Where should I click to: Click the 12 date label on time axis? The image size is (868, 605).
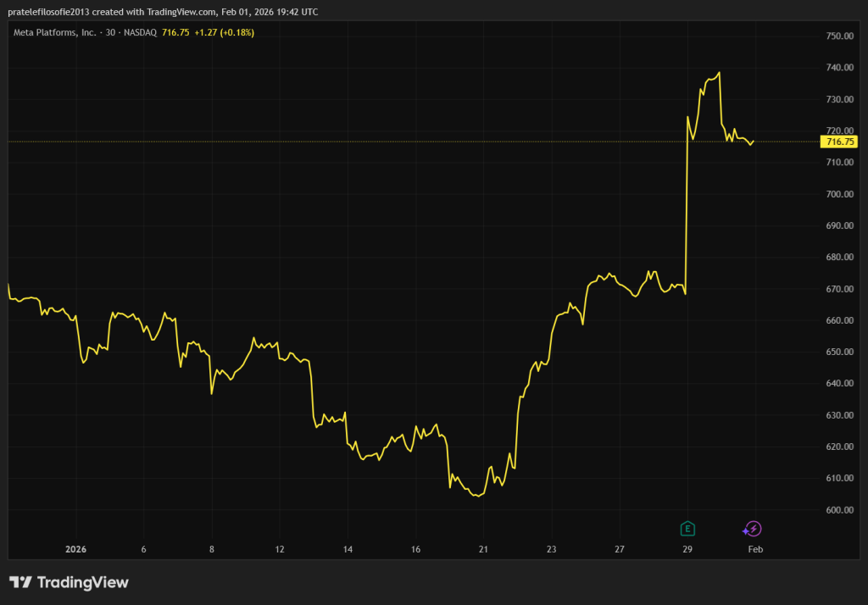[x=280, y=549]
